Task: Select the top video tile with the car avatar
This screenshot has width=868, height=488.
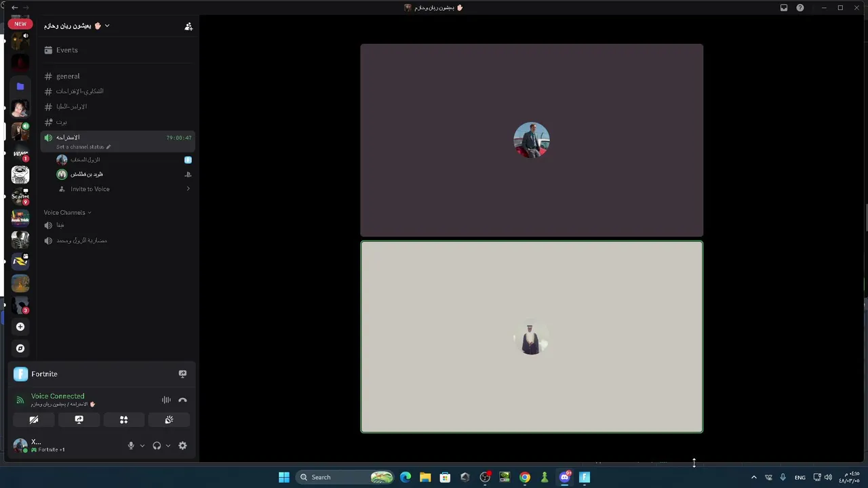Action: point(532,140)
